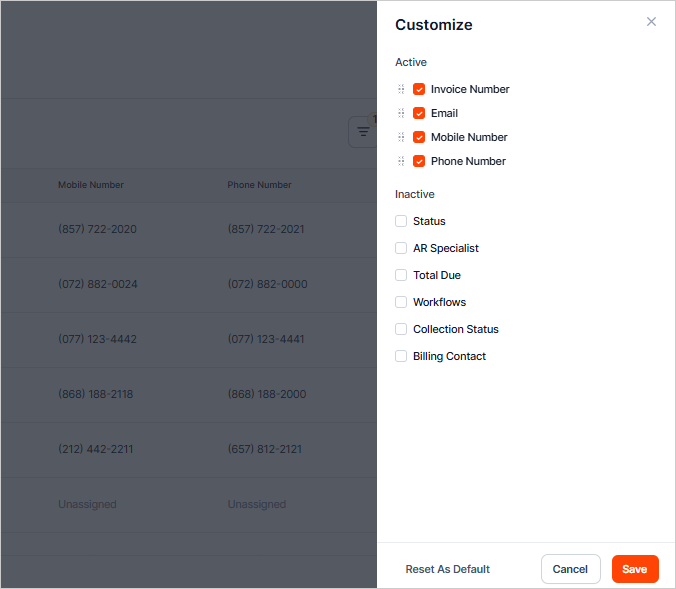Enable the Collection Status column
Image resolution: width=676 pixels, height=589 pixels.
pyautogui.click(x=401, y=329)
